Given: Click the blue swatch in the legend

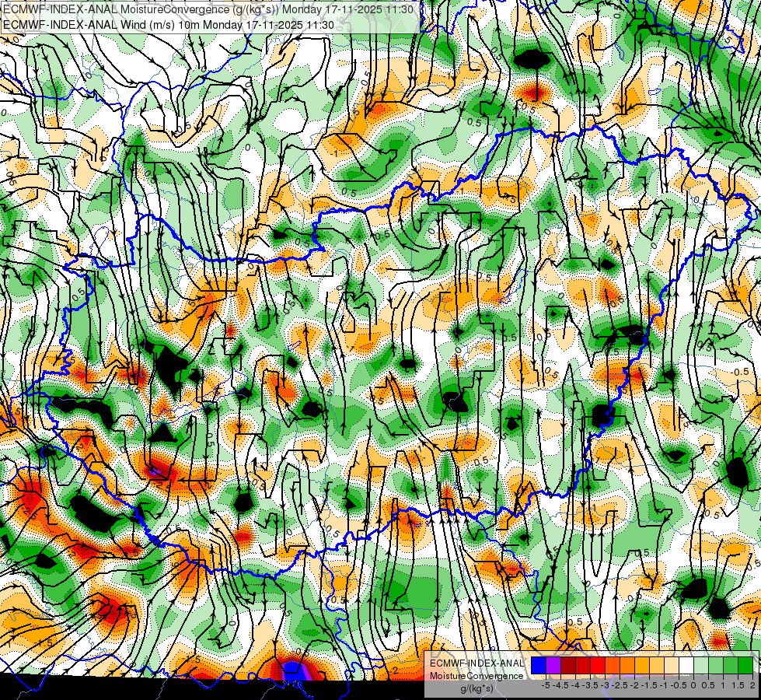Looking at the screenshot, I should 539,665.
